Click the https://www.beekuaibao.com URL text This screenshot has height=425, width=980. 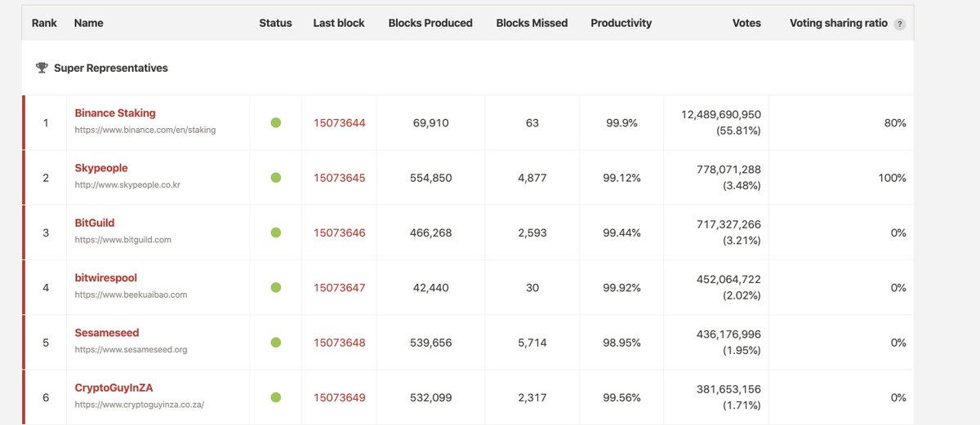click(131, 294)
